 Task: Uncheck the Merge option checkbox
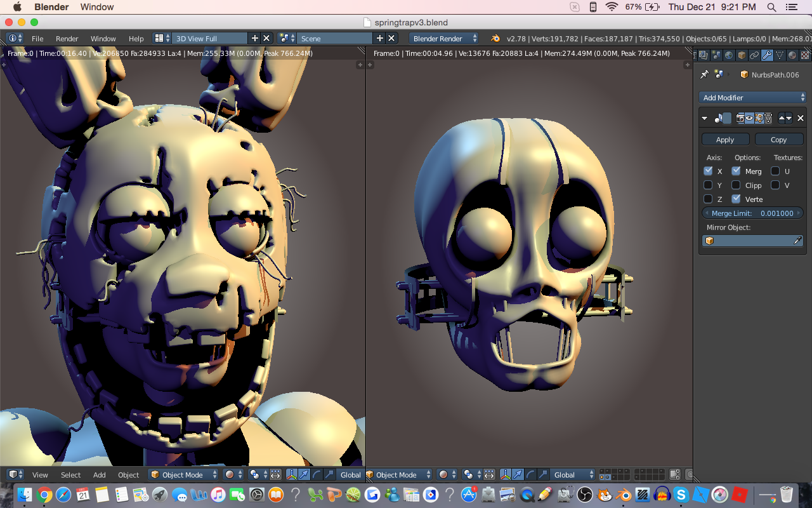pos(736,171)
